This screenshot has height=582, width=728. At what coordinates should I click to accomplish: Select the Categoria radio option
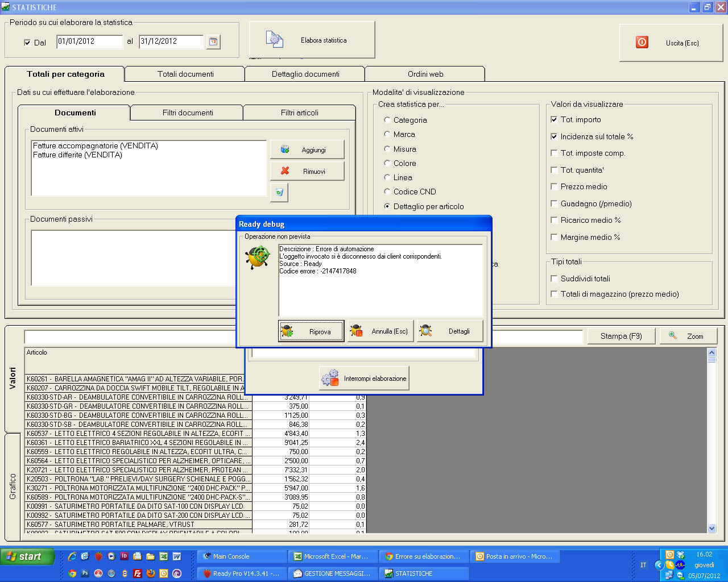tap(387, 120)
